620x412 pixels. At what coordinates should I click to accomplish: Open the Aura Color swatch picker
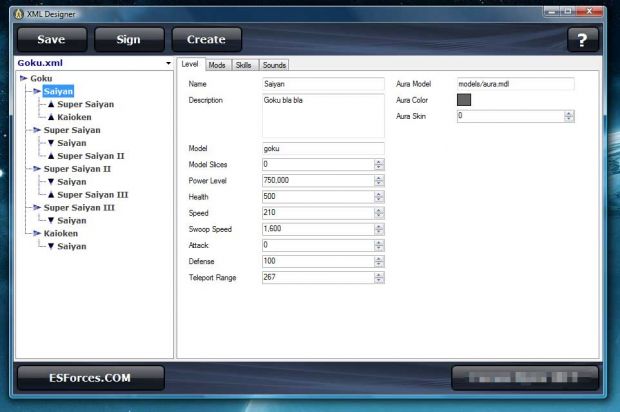coord(464,100)
